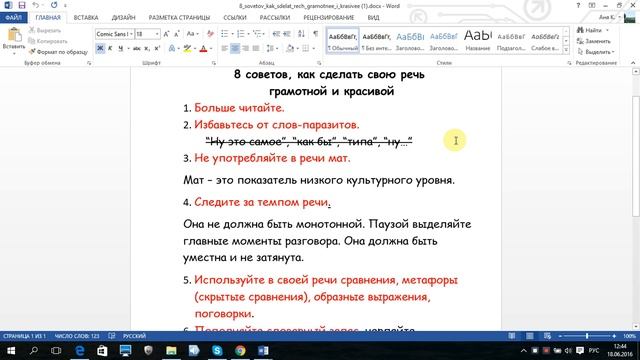Open Ribbon Display Options icon in the title bar

click(x=592, y=6)
